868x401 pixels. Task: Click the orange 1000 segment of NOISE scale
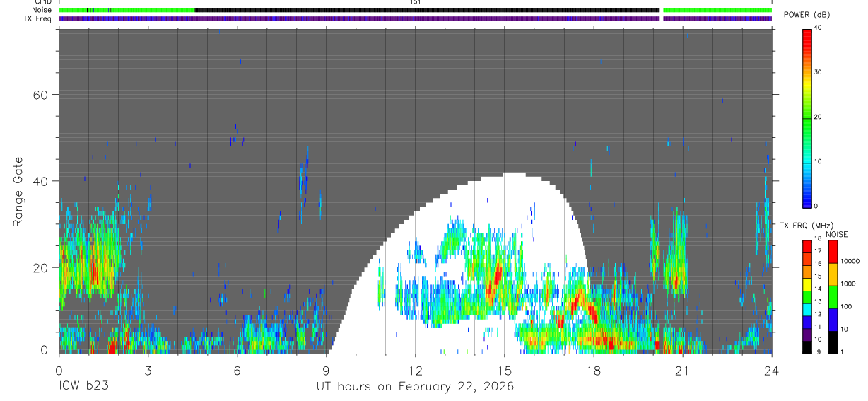833,274
